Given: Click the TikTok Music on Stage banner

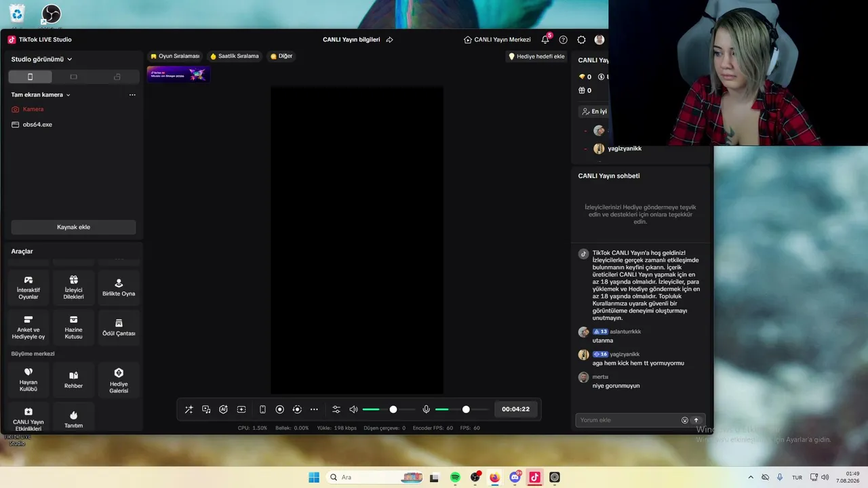Looking at the screenshot, I should pyautogui.click(x=178, y=74).
